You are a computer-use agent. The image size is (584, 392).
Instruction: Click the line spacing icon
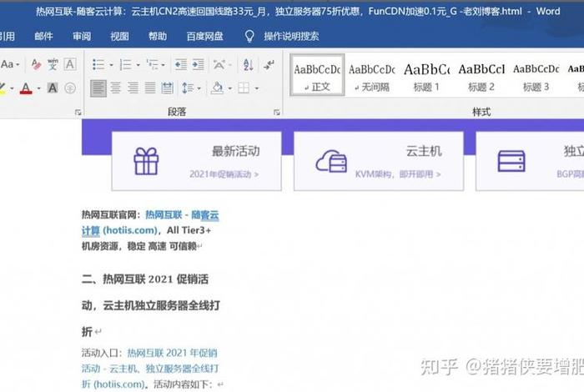coord(188,88)
